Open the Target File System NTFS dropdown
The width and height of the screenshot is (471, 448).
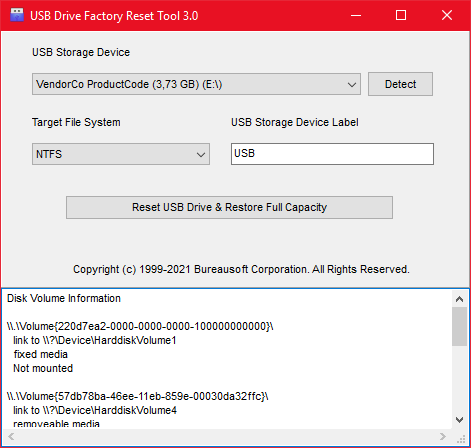tap(121, 154)
